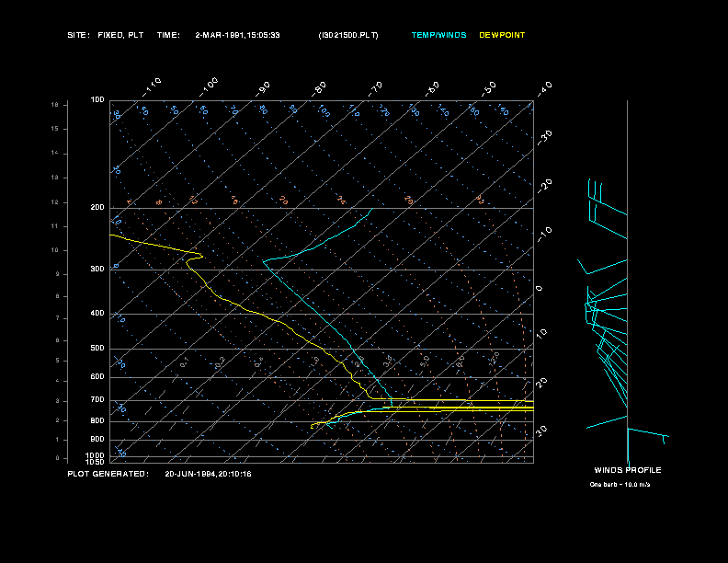
Task: Click the yellow DEWPOINT legend label
Action: pos(502,35)
